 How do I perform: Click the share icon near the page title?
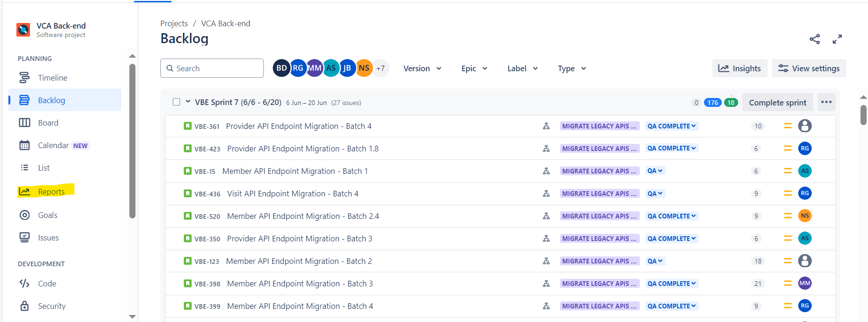(815, 39)
